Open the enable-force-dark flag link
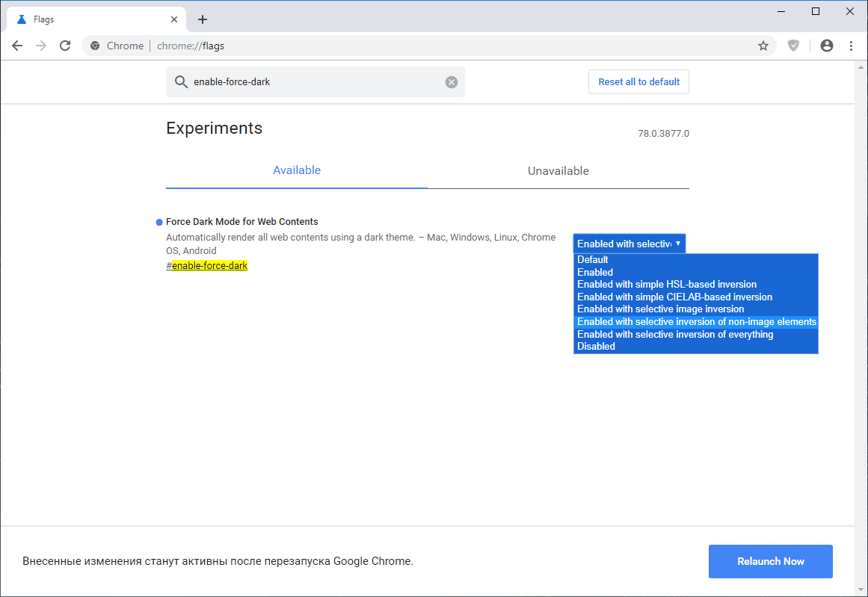Screen dimensions: 868x597 (206, 265)
